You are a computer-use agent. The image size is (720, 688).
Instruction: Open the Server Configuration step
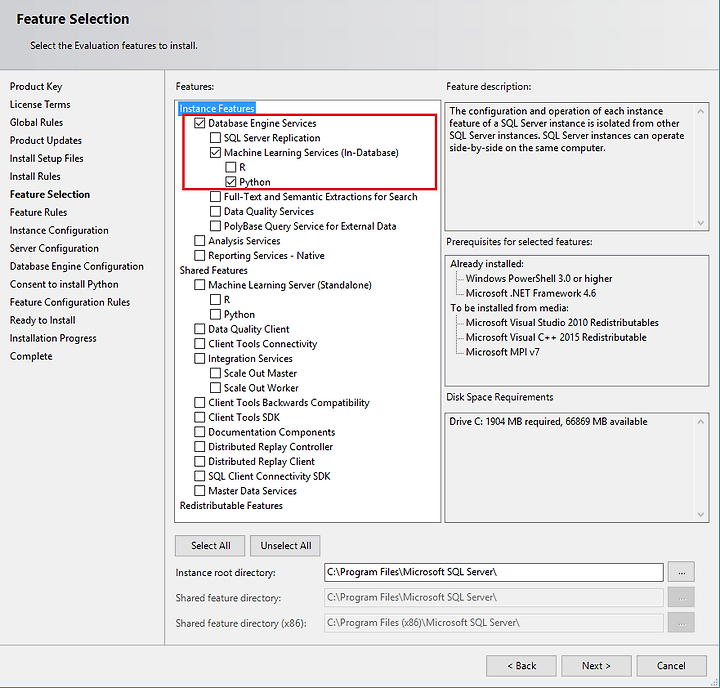pyautogui.click(x=54, y=248)
